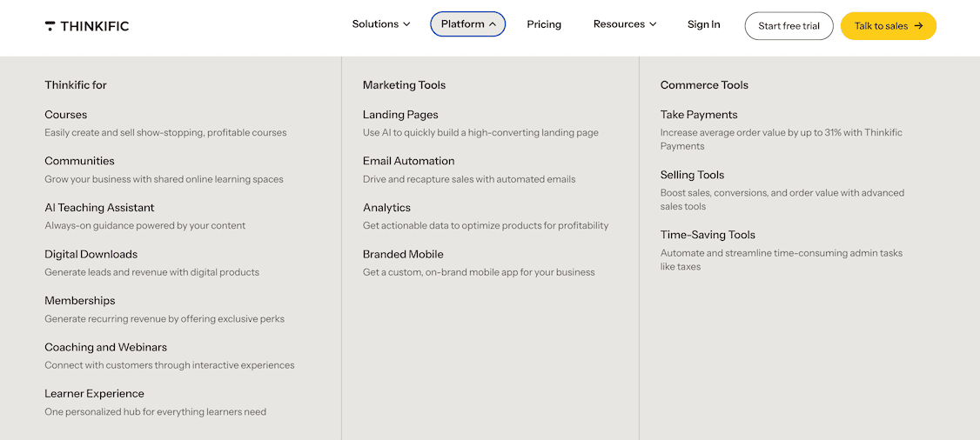Open Landing Pages under Marketing Tools
The image size is (980, 440).
(400, 115)
